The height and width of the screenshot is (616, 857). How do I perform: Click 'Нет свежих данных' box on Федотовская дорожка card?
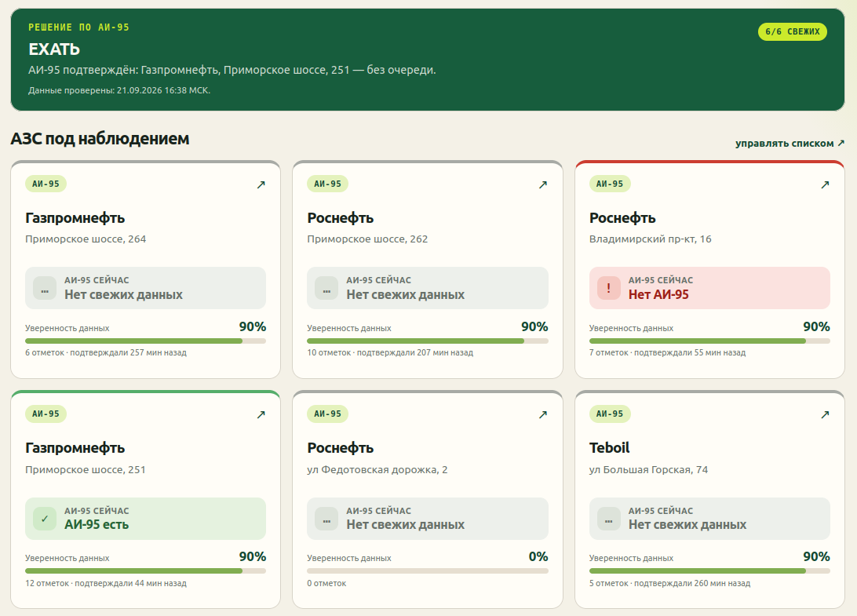[x=428, y=519]
